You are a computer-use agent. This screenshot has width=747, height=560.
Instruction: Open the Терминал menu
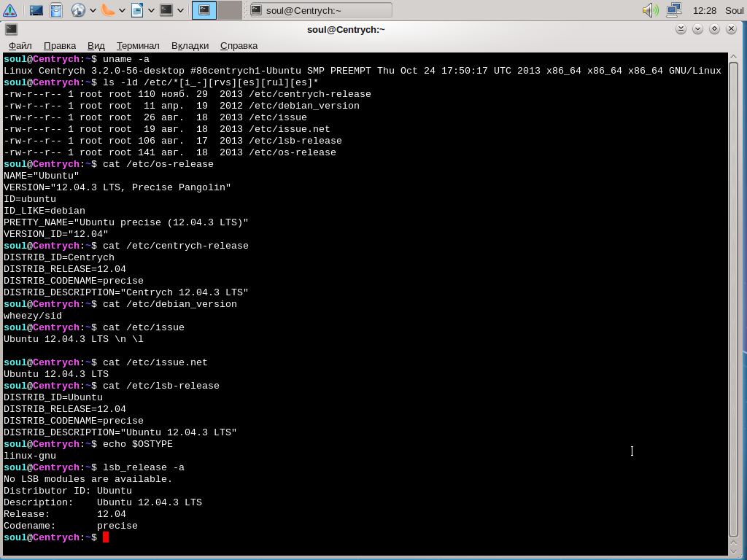pyautogui.click(x=138, y=46)
